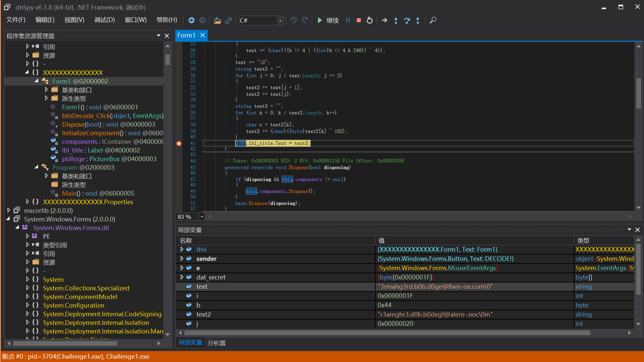The image size is (644, 362).
Task: Click the Step Into arrow icon
Action: (x=396, y=20)
